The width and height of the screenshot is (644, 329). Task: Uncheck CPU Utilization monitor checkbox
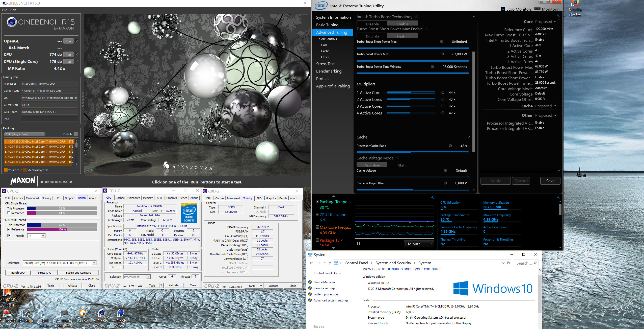point(317,215)
